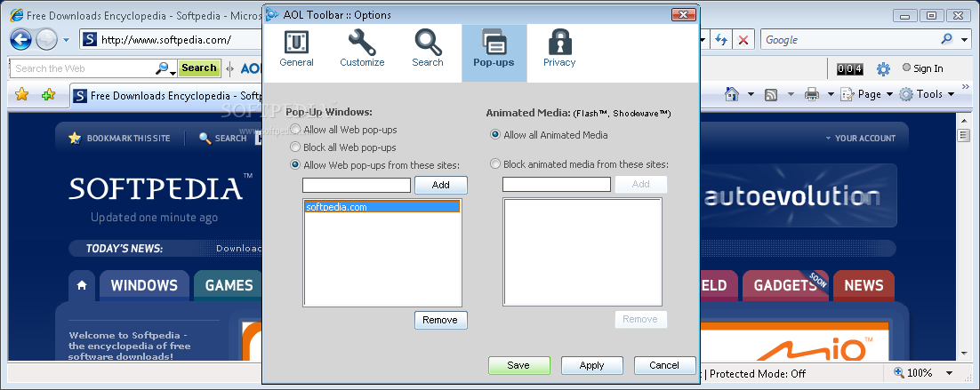
Task: Click the Google search magnifier icon
Action: click(947, 39)
